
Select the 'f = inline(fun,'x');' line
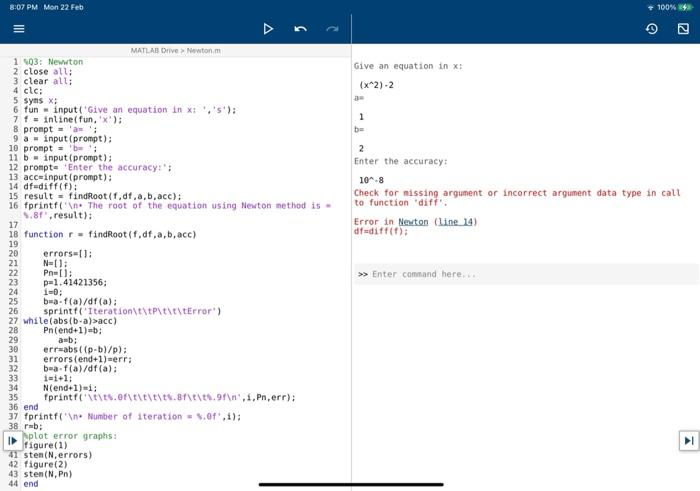(x=73, y=120)
